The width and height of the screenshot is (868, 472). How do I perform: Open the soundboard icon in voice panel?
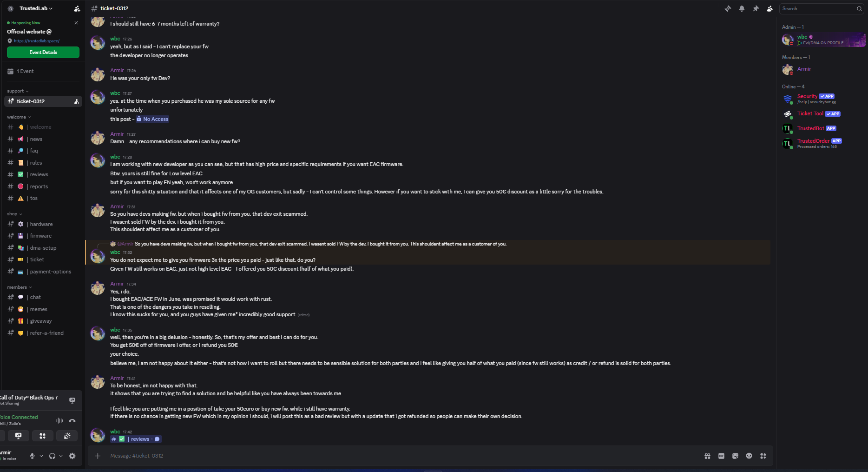67,436
